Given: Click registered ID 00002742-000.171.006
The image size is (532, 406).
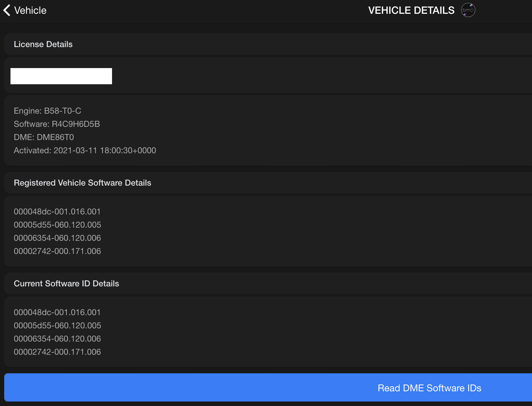Looking at the screenshot, I should pyautogui.click(x=57, y=251).
